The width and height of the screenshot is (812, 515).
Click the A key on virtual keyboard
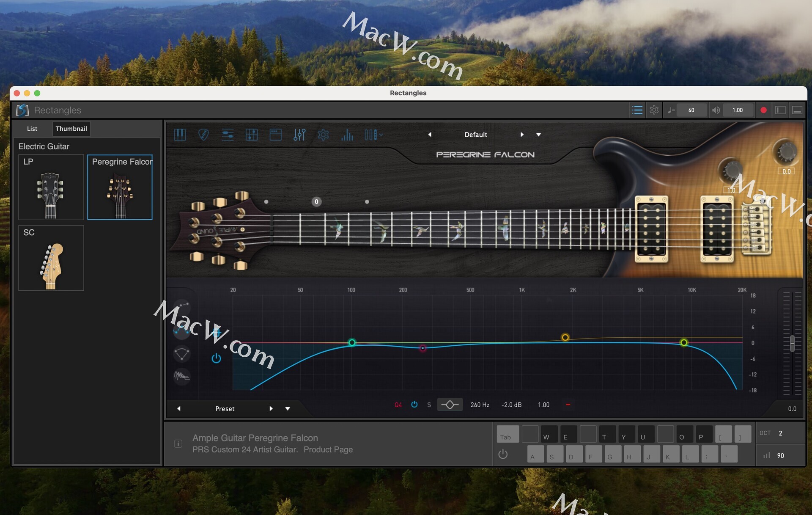tap(535, 454)
